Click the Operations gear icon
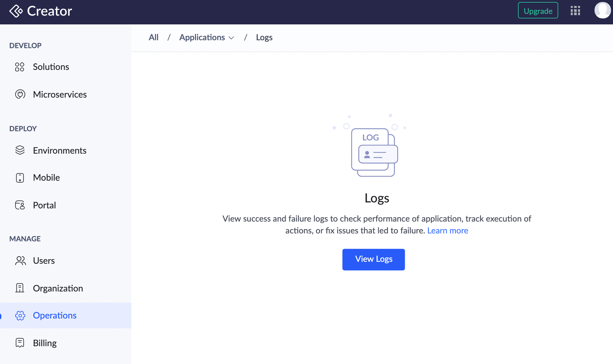 click(20, 316)
